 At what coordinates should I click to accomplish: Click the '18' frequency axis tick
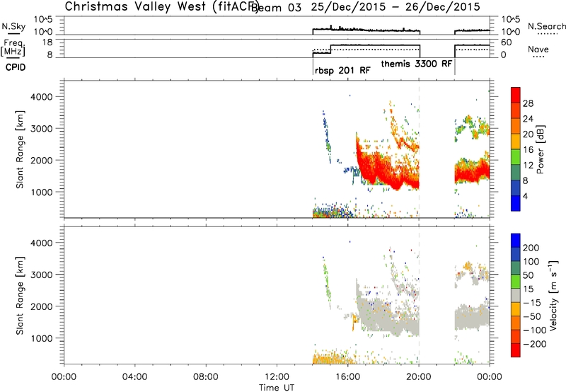[x=47, y=42]
